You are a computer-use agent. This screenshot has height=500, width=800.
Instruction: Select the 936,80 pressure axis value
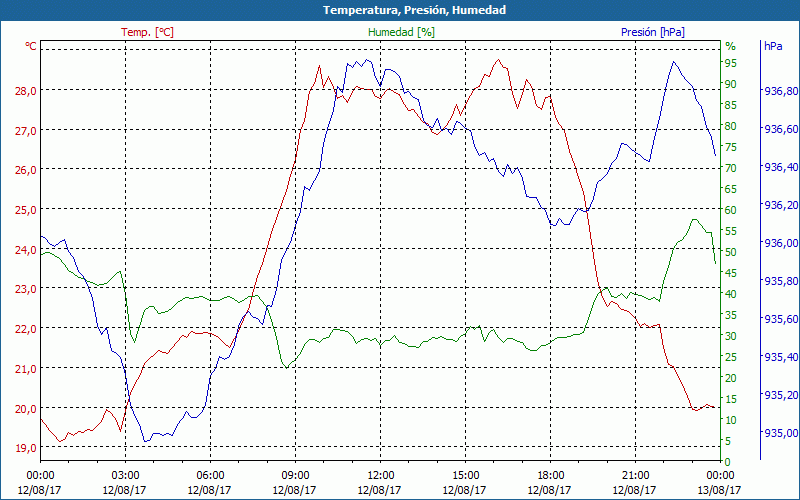[x=781, y=91]
